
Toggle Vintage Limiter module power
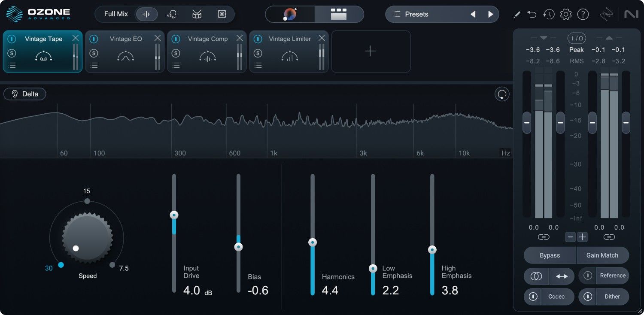(258, 39)
